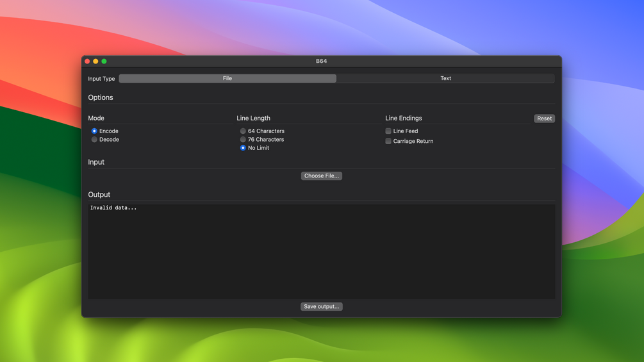Screen dimensions: 644x362
Task: Open the Choose File dialog
Action: click(x=322, y=176)
